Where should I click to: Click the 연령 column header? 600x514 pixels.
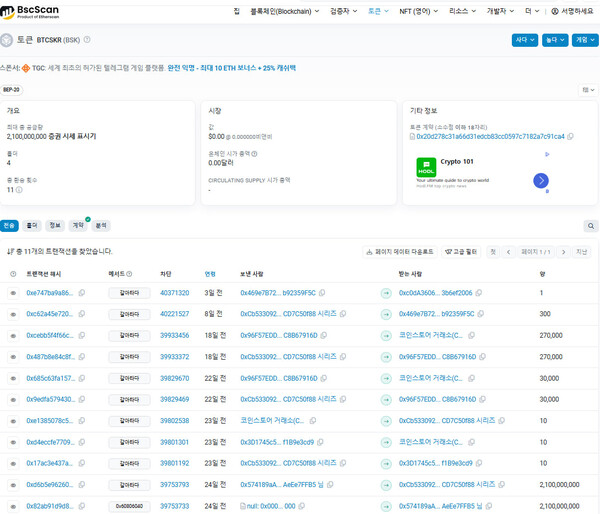click(x=210, y=273)
